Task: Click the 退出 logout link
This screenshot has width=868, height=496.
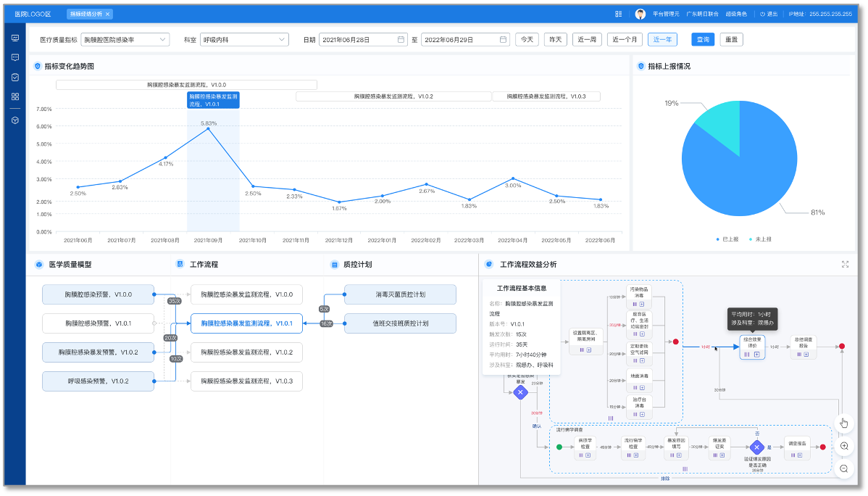Action: (x=769, y=14)
